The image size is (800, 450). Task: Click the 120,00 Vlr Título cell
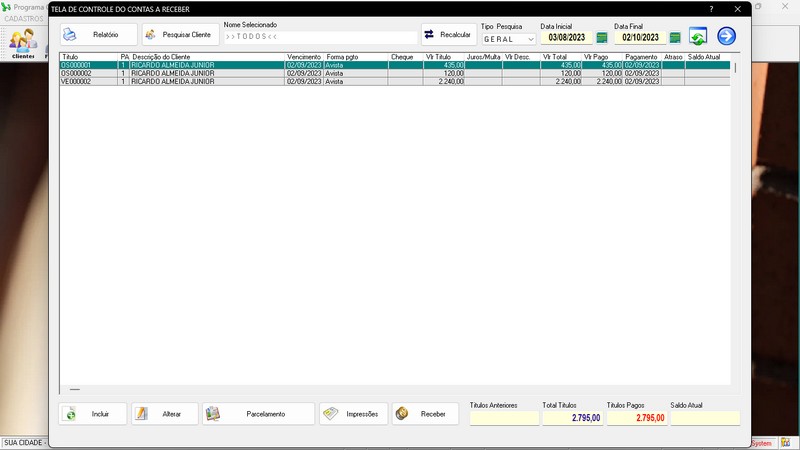click(x=444, y=73)
